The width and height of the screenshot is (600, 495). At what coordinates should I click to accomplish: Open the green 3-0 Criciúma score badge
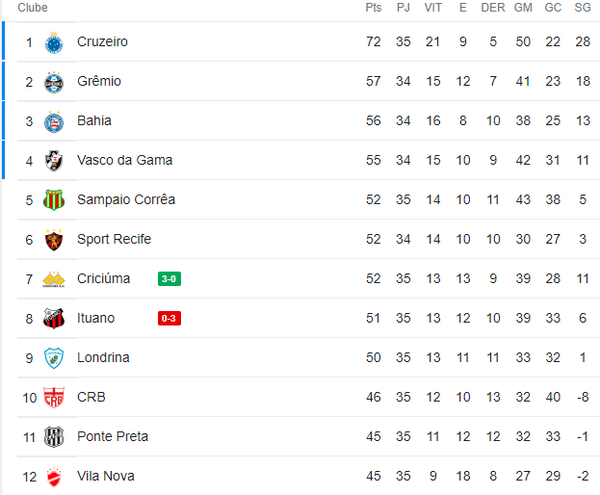click(169, 279)
